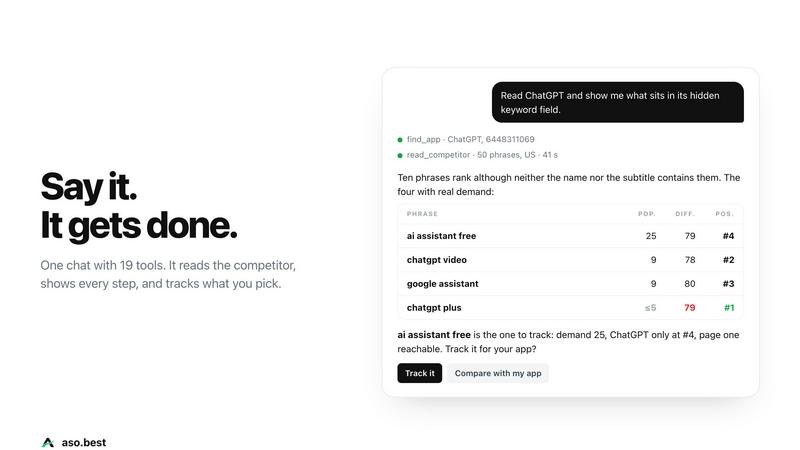Viewport: 800px width, 450px height.
Task: Click the dark user chat message bubble
Action: 617,102
